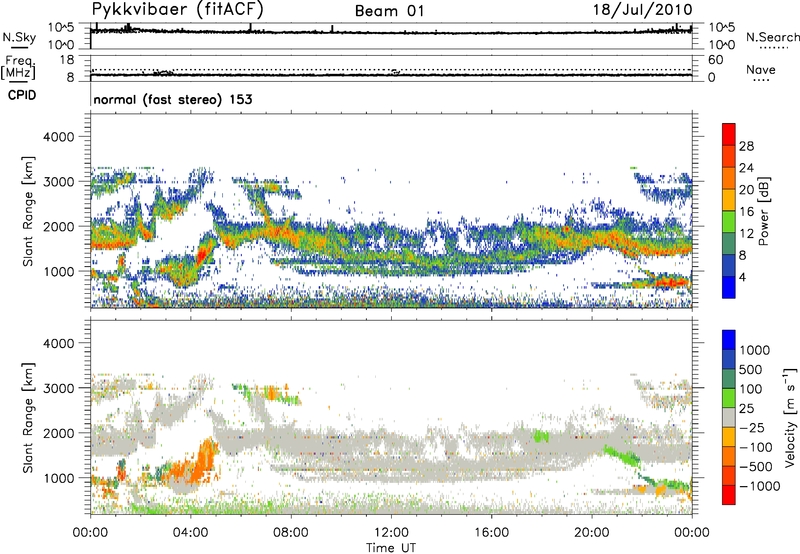This screenshot has height=554, width=800.
Task: Click the 'Power [dB]' color bar label
Action: click(763, 211)
